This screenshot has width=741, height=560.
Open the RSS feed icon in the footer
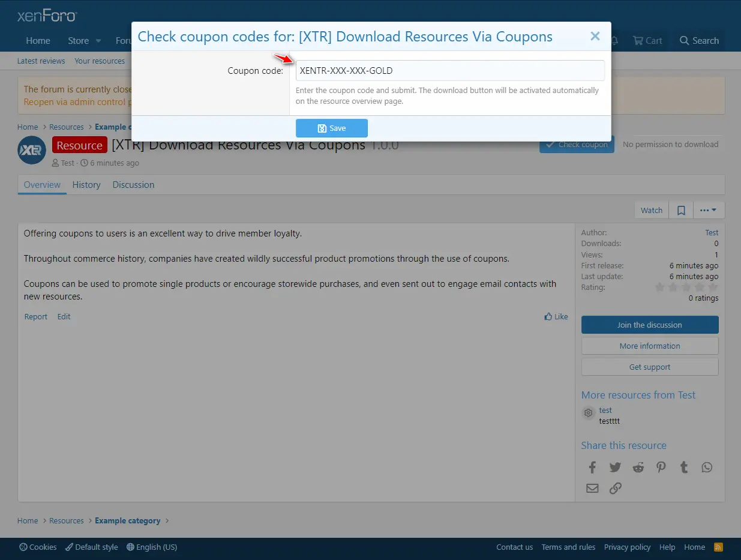[718, 547]
